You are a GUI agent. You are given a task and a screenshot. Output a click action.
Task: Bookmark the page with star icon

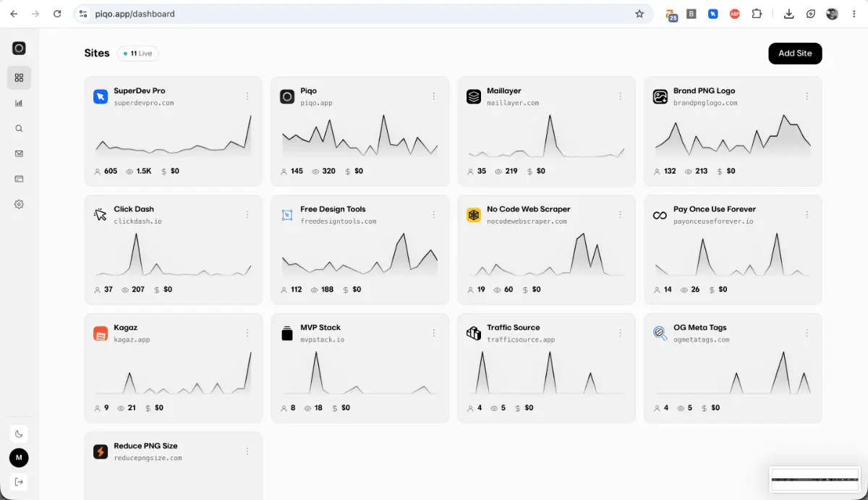coord(639,14)
